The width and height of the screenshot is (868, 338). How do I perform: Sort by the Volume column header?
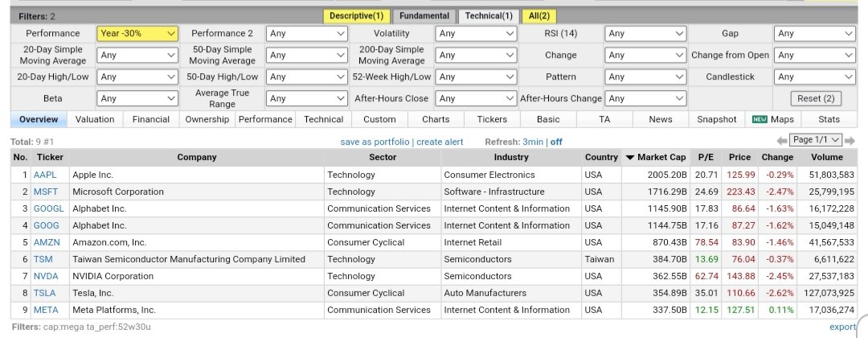[x=827, y=158]
